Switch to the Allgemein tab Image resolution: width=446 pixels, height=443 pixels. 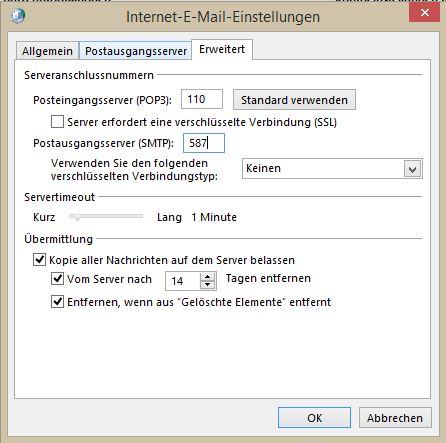point(47,51)
